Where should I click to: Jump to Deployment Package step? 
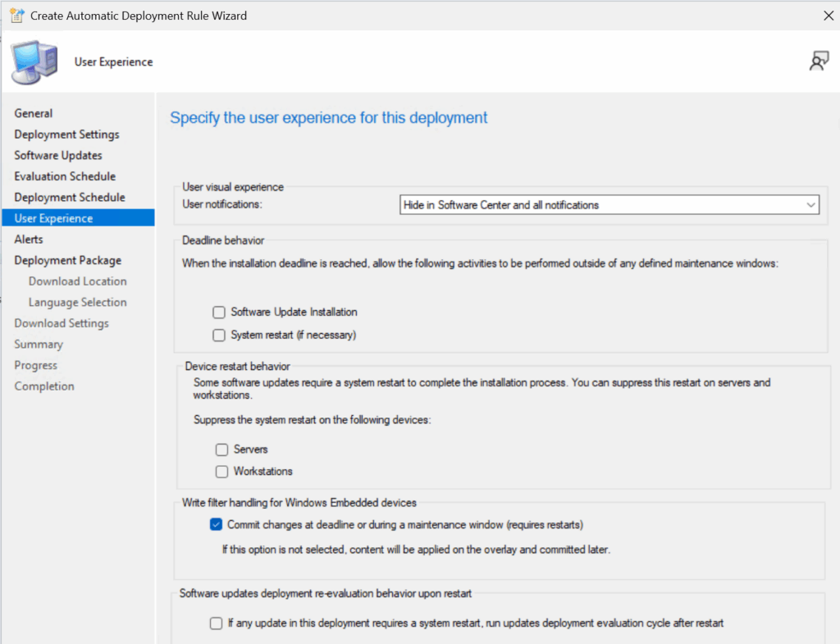coord(67,260)
